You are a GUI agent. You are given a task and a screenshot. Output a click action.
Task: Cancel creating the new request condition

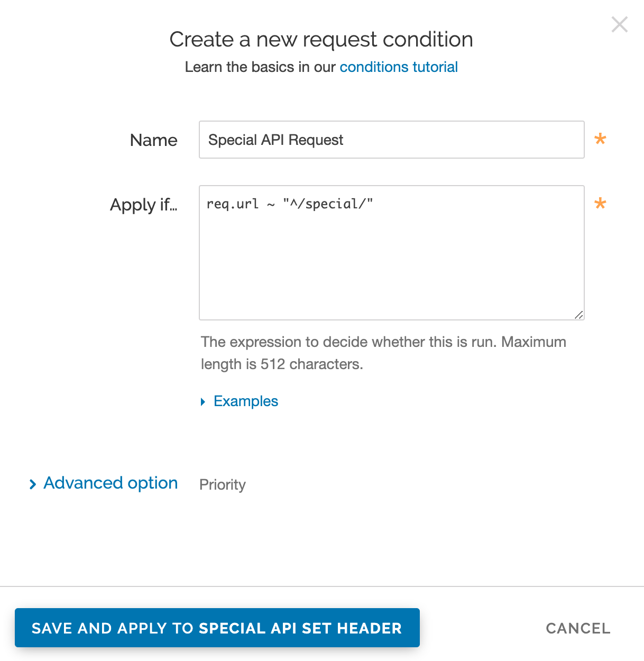(x=578, y=628)
